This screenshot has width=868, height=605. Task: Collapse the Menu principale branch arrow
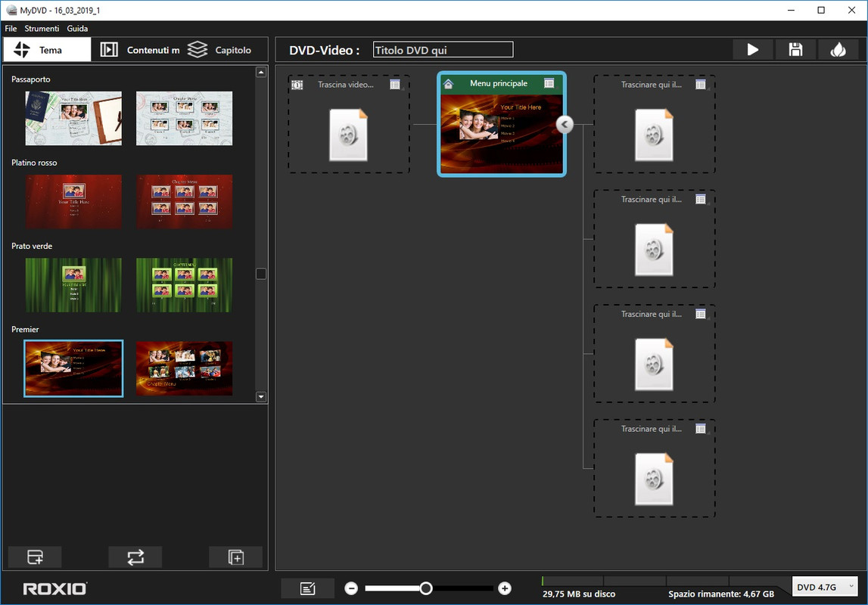coord(565,125)
